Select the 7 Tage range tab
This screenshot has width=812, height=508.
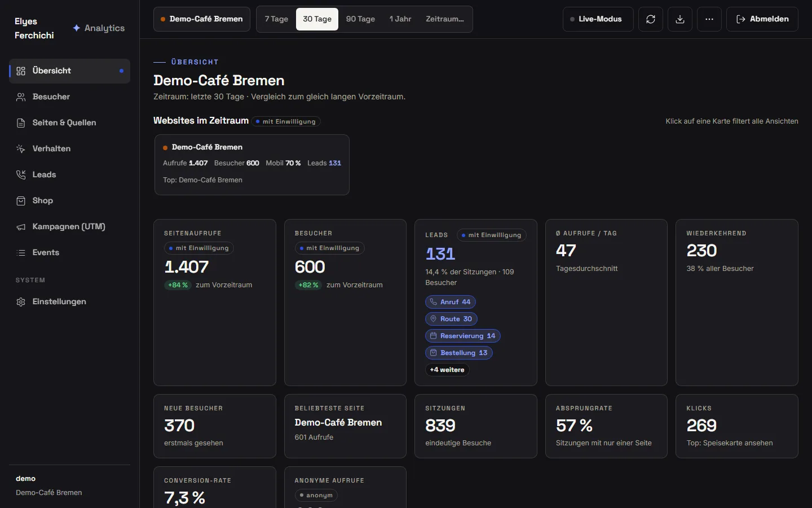(276, 19)
